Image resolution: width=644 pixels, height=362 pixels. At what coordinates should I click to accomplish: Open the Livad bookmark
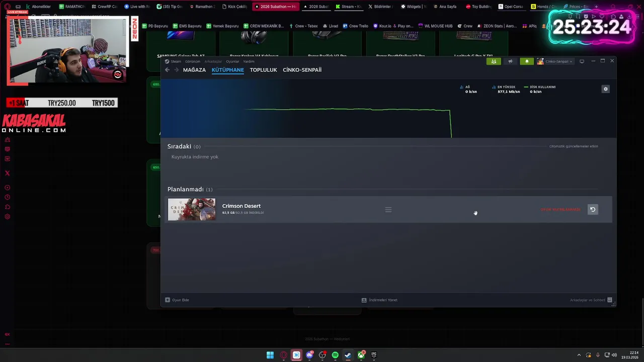(331, 26)
